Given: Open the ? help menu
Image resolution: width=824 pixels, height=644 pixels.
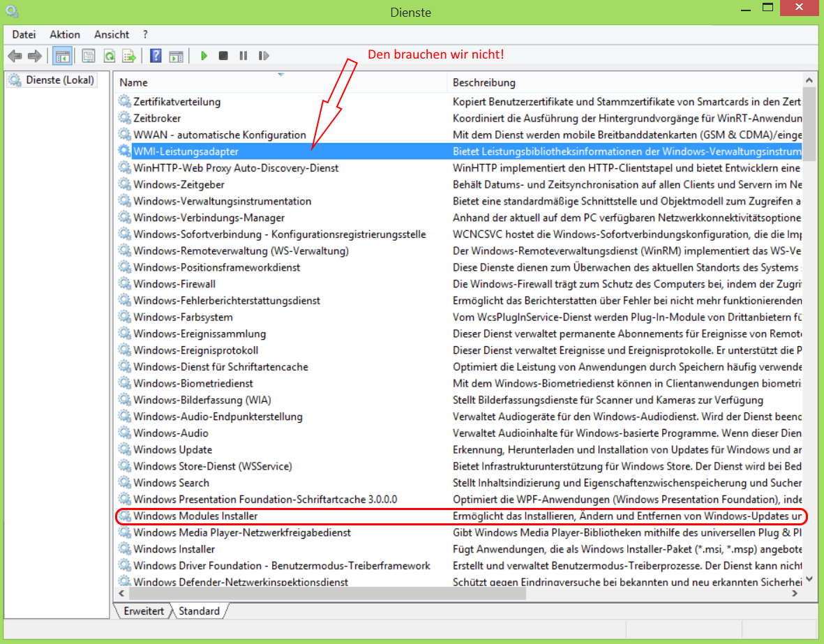Looking at the screenshot, I should pos(145,35).
